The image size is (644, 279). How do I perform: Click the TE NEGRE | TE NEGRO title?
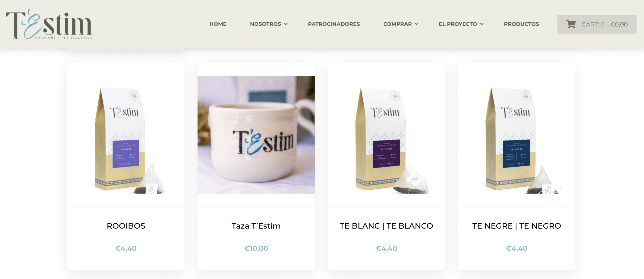[x=517, y=226]
